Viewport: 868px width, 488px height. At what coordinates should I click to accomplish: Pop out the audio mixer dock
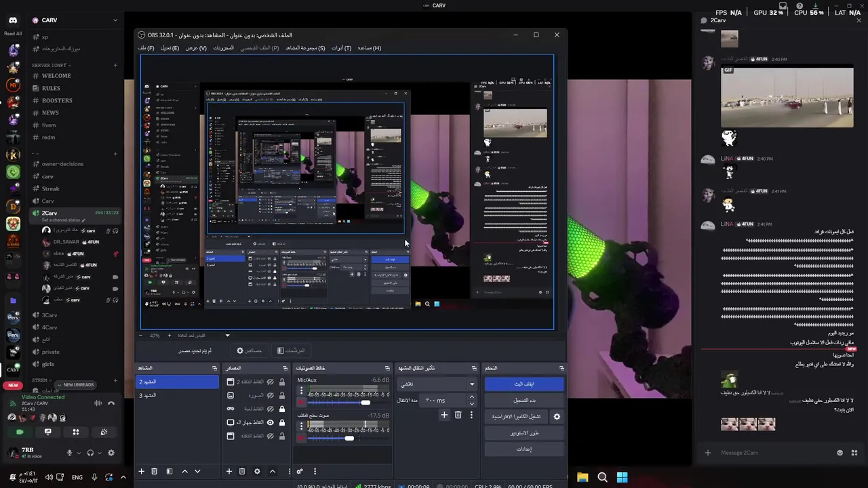[387, 368]
